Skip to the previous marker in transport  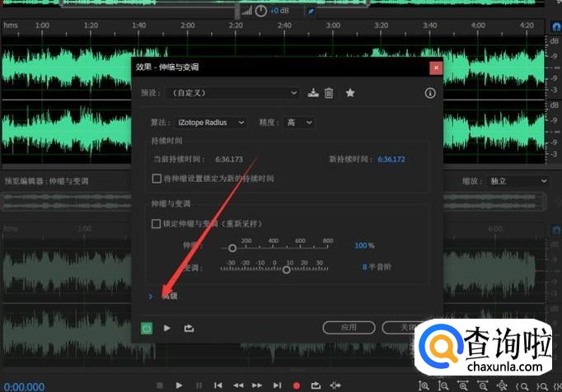[x=218, y=385]
